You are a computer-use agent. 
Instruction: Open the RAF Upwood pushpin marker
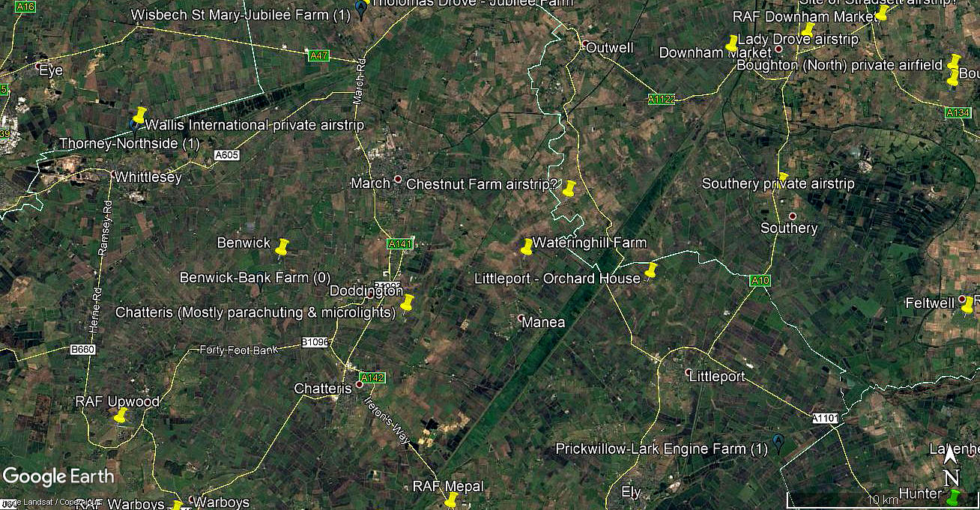pyautogui.click(x=120, y=416)
